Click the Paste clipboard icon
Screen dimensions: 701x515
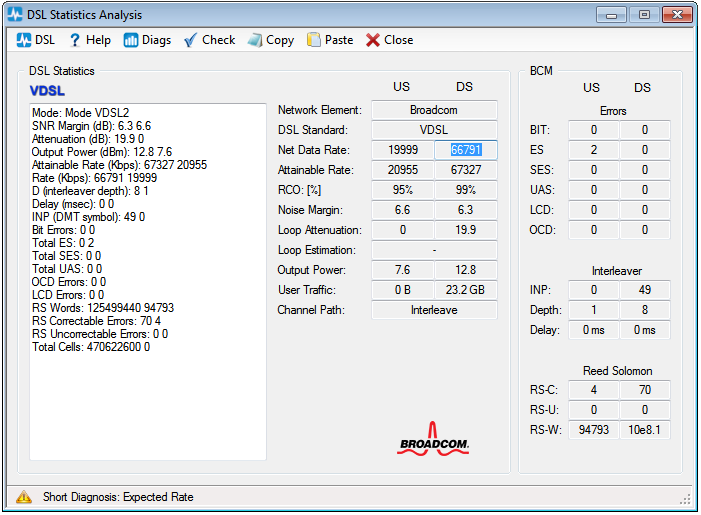click(x=314, y=40)
